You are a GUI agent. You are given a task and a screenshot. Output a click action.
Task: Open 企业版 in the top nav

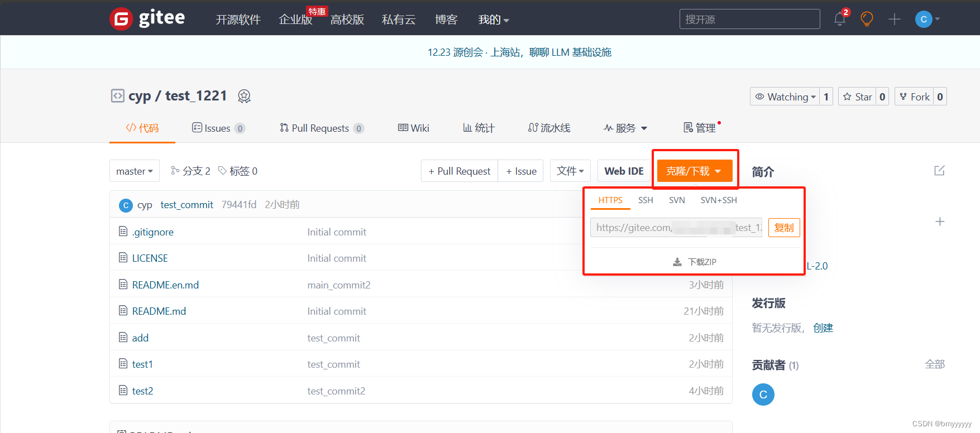click(x=295, y=20)
